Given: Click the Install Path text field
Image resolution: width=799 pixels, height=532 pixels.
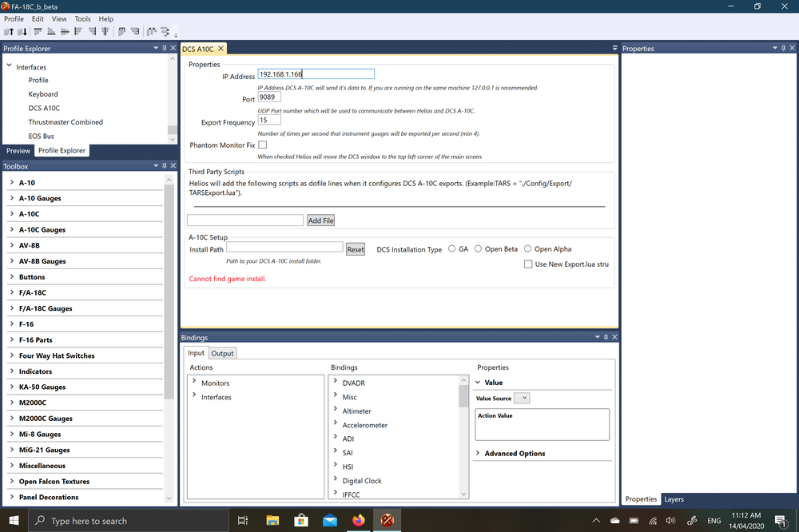Looking at the screenshot, I should tap(284, 247).
